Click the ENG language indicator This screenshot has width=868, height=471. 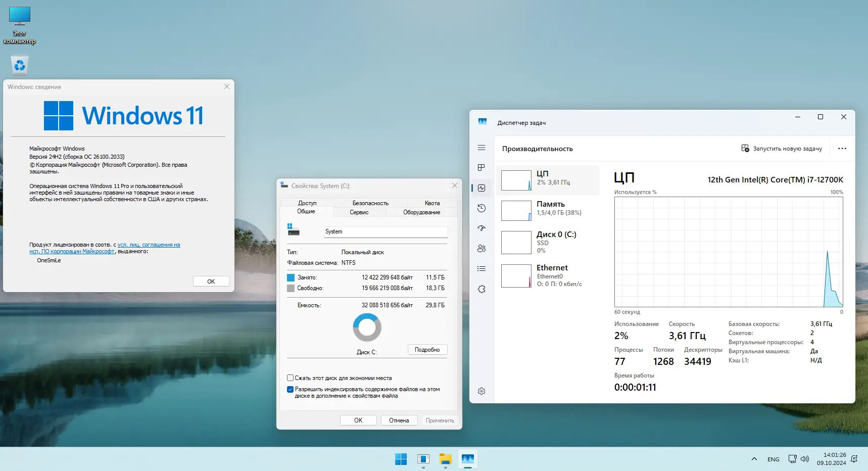773,459
